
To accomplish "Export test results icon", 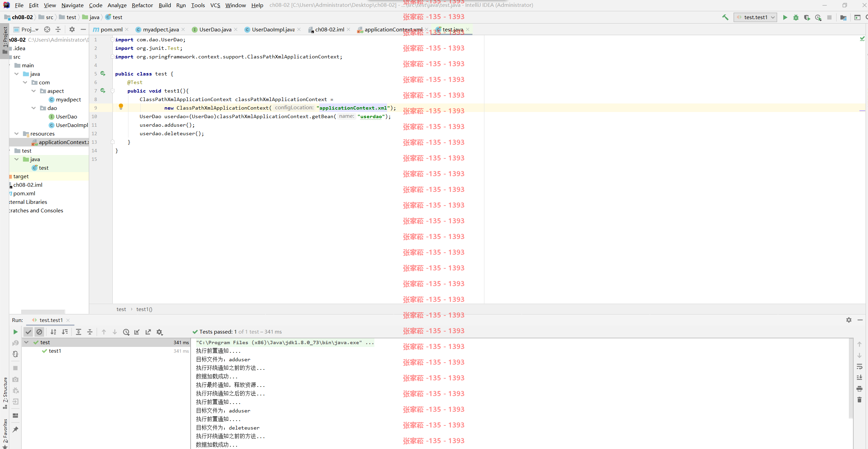I will pyautogui.click(x=148, y=332).
